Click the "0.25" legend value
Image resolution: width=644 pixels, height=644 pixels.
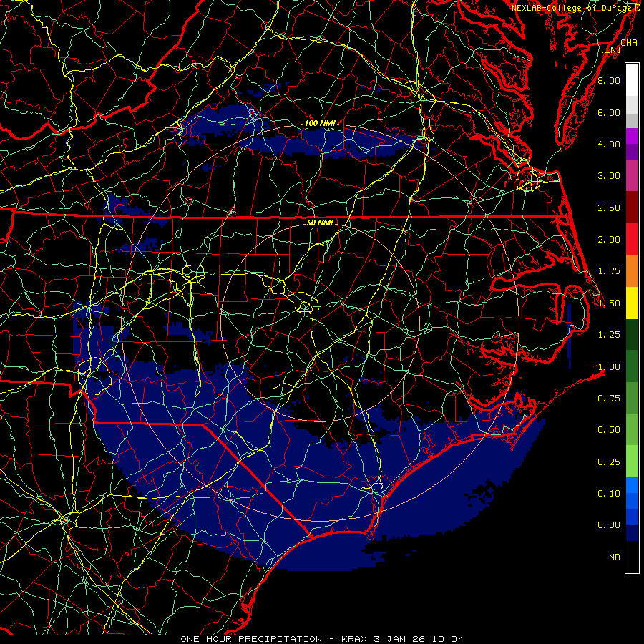coord(609,462)
